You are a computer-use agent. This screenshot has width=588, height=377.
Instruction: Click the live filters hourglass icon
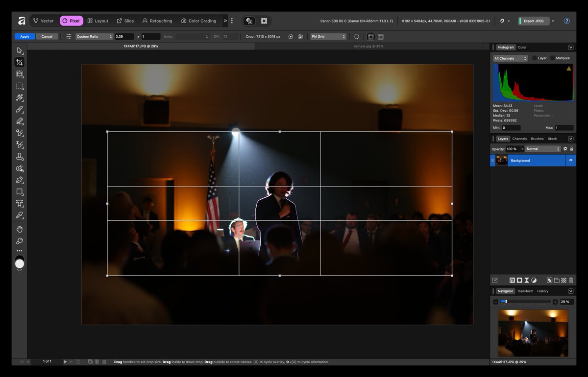click(527, 281)
